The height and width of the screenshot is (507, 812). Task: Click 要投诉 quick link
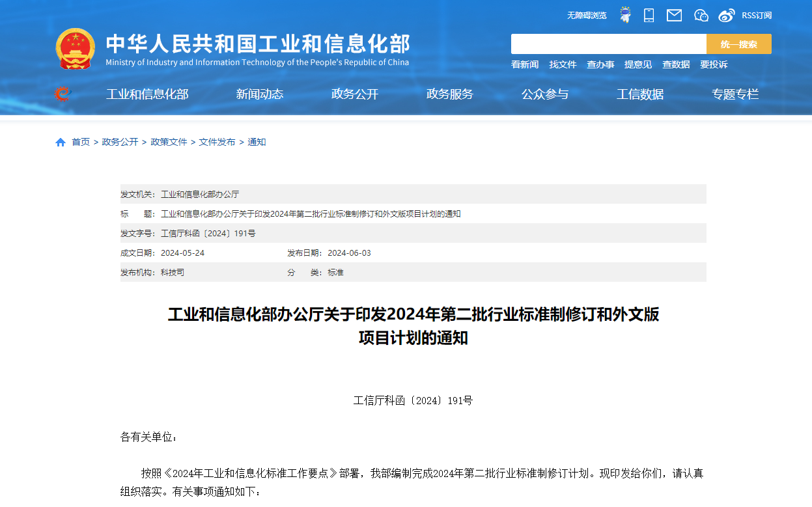[x=714, y=64]
